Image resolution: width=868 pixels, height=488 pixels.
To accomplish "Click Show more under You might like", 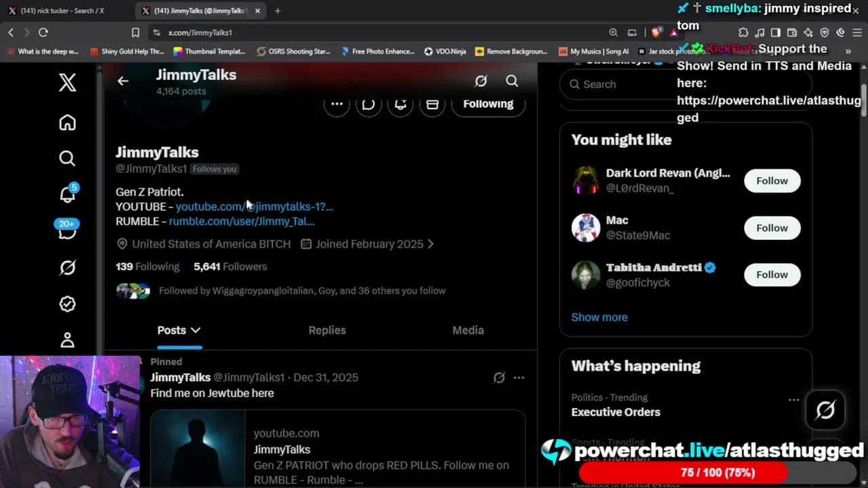I will 599,317.
